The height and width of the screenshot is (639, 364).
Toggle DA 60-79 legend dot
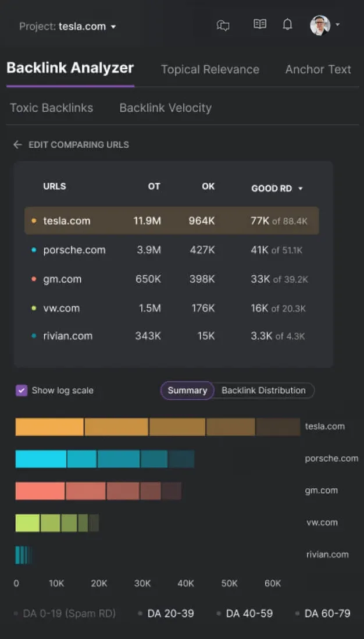point(297,613)
